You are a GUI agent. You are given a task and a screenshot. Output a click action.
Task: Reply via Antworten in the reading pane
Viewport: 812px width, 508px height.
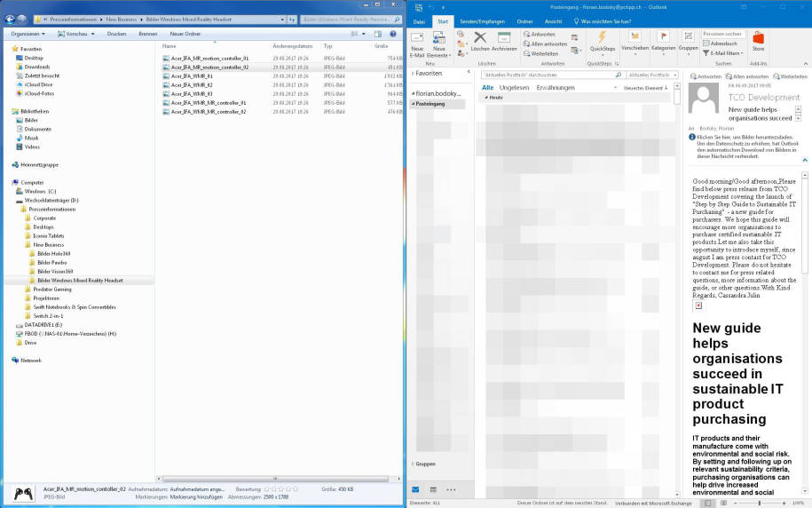[706, 76]
